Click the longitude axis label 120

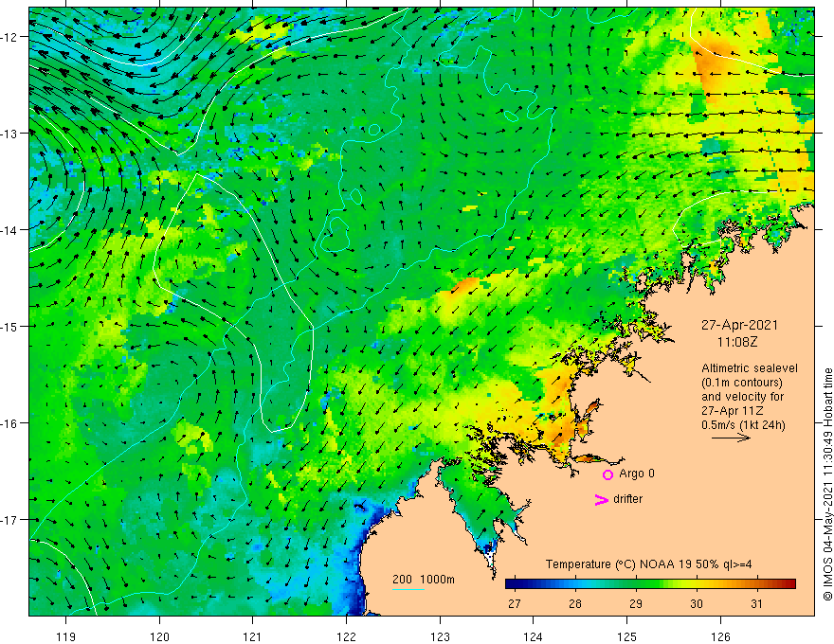tap(159, 636)
